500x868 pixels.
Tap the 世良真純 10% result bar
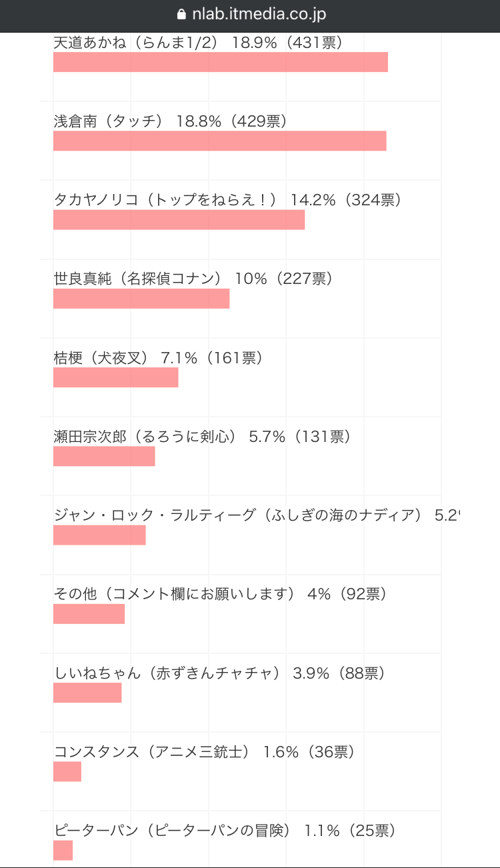pyautogui.click(x=141, y=299)
